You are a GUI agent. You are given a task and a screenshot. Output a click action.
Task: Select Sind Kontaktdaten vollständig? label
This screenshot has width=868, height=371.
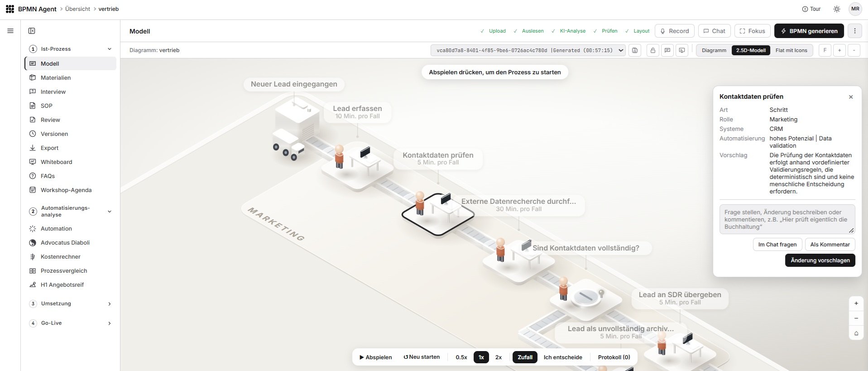(586, 248)
